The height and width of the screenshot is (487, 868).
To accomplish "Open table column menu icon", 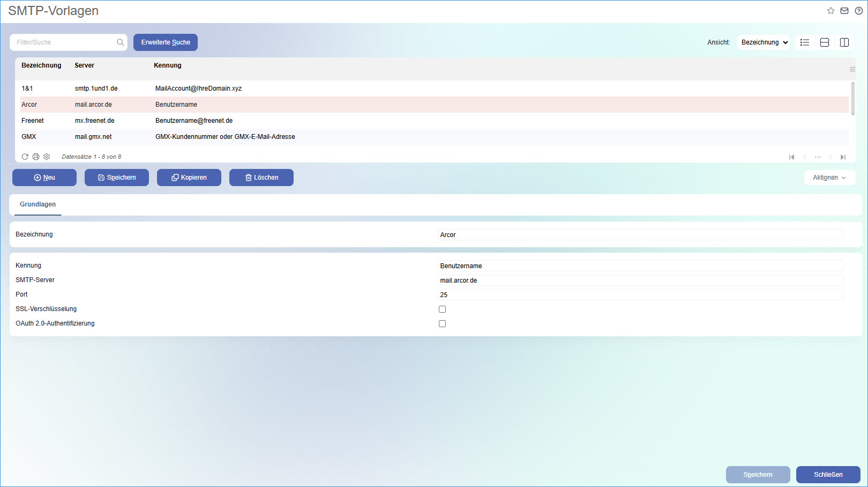I will (x=852, y=69).
